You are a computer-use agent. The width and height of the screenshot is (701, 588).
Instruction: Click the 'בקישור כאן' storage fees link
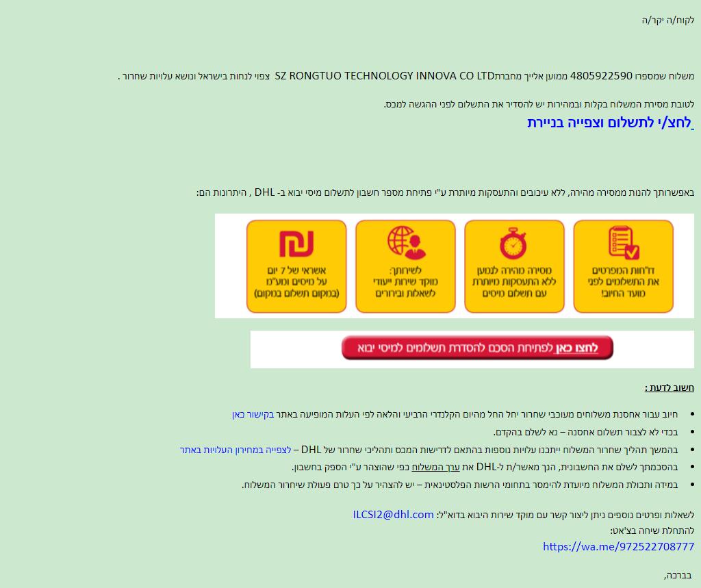253,415
